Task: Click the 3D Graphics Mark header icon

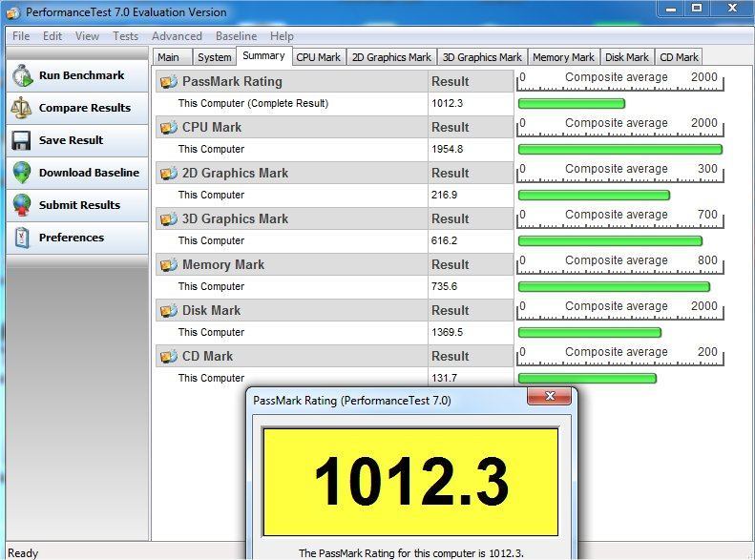Action: coord(169,218)
